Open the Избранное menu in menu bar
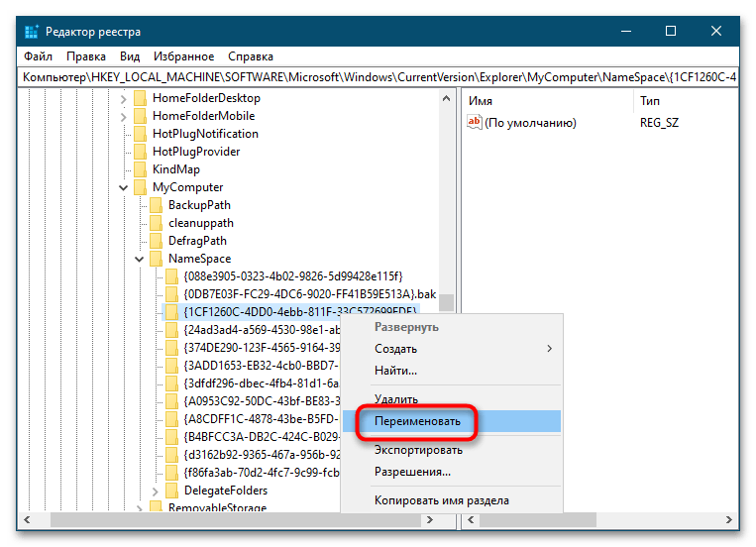 (184, 56)
